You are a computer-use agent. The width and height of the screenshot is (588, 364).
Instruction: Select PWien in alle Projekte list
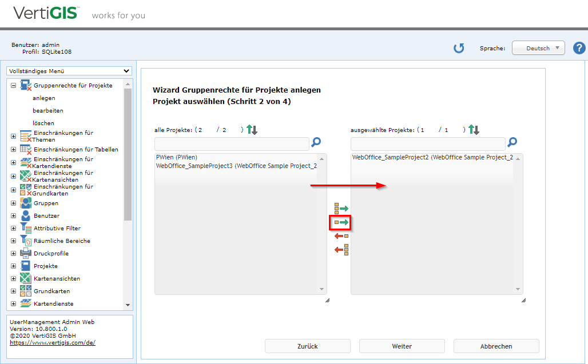[176, 157]
